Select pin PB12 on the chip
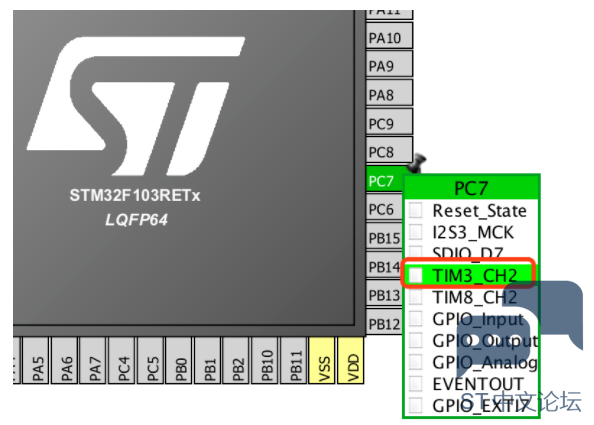Image resolution: width=594 pixels, height=425 pixels. (x=384, y=321)
